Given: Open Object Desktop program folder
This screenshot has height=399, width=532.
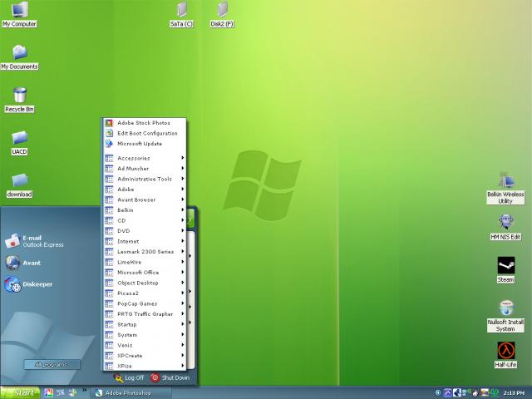Looking at the screenshot, I should 144,283.
